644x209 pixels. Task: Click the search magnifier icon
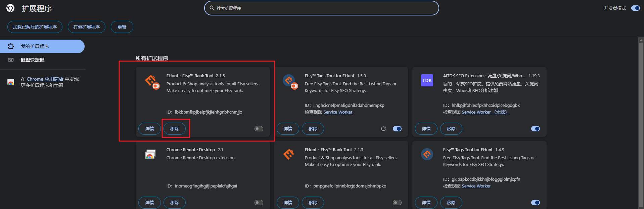coord(212,8)
